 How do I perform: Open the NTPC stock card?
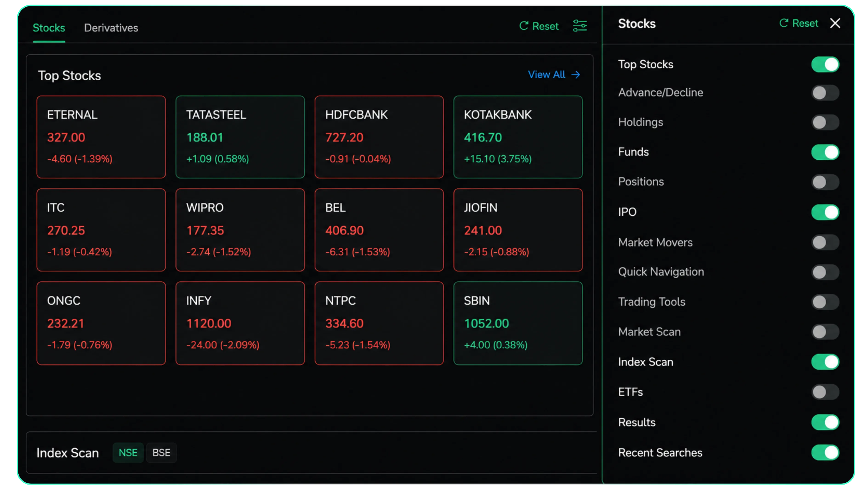pyautogui.click(x=379, y=323)
